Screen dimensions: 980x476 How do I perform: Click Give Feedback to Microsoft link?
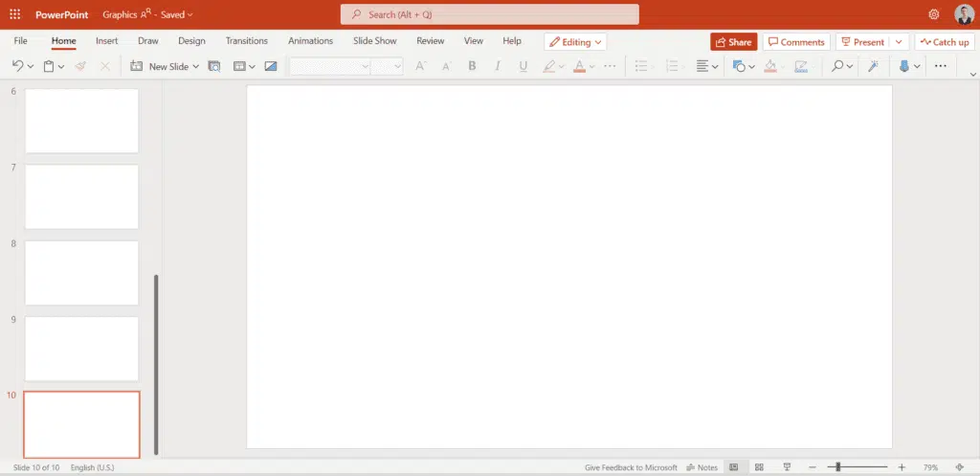point(631,467)
